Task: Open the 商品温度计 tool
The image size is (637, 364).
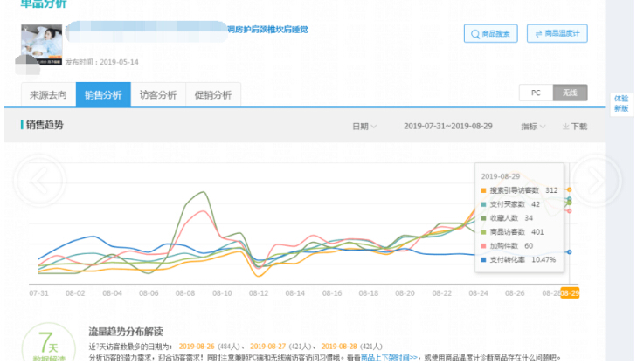Action: click(x=557, y=34)
